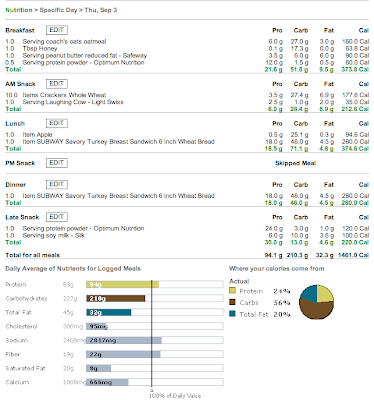The height and width of the screenshot is (400, 374).
Task: Click the Protein 94g progress bar
Action: (x=155, y=284)
